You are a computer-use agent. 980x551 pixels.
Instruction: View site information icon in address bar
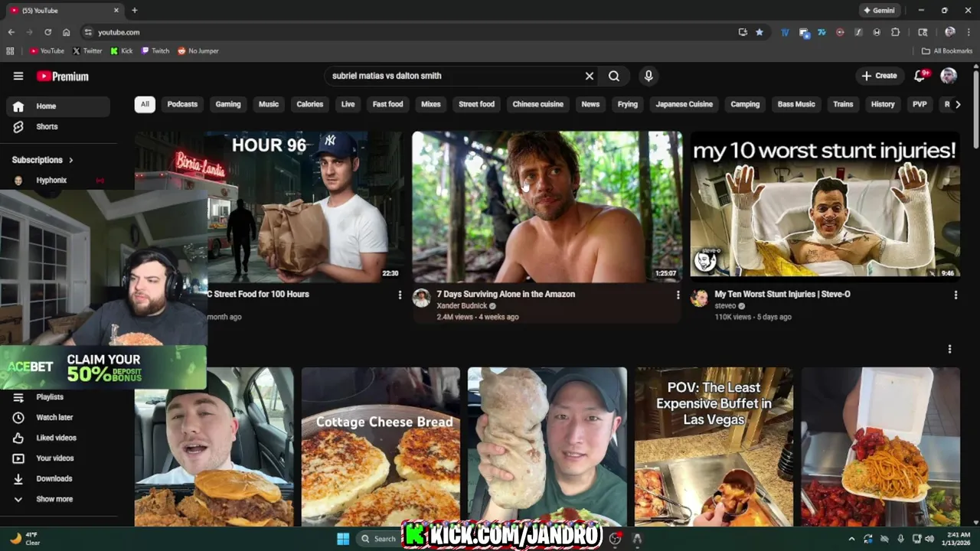pyautogui.click(x=88, y=32)
